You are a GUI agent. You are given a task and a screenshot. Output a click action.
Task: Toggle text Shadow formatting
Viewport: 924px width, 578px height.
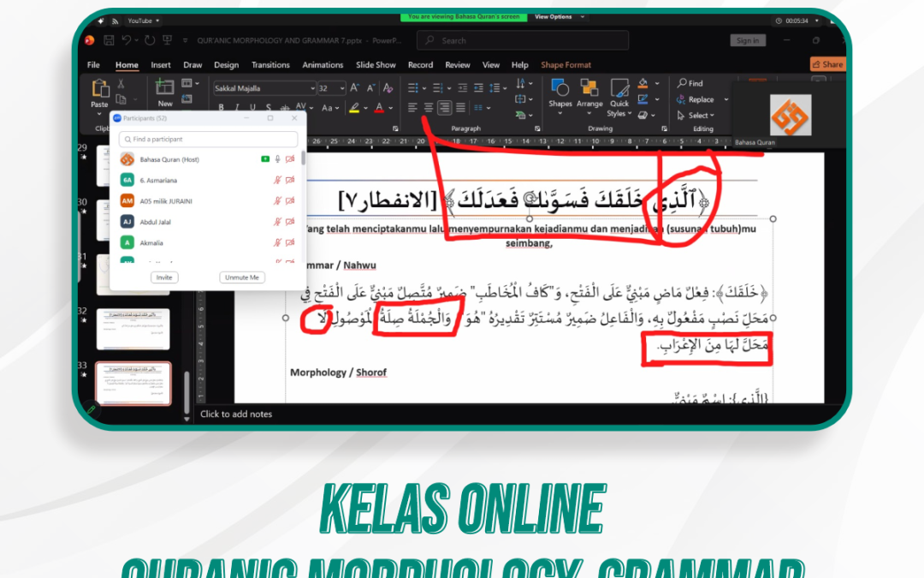point(269,107)
